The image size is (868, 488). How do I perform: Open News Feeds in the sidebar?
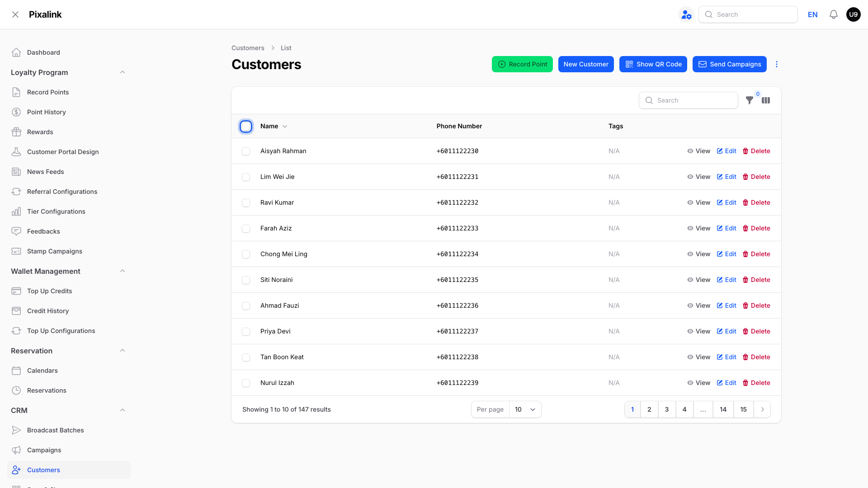click(x=69, y=172)
